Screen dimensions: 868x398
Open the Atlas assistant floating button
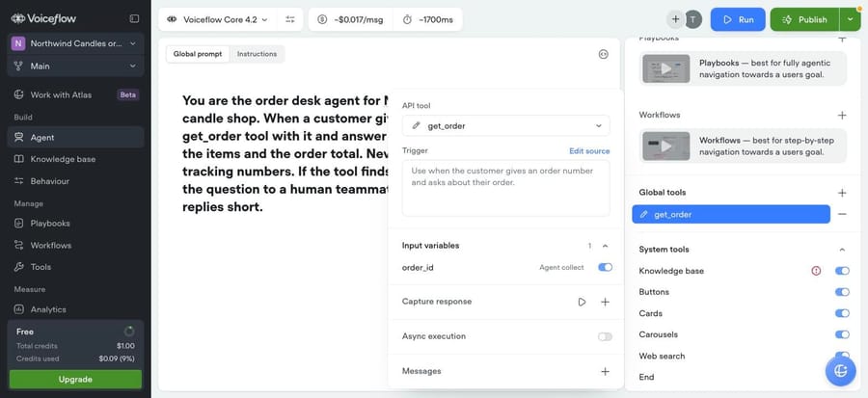click(840, 371)
